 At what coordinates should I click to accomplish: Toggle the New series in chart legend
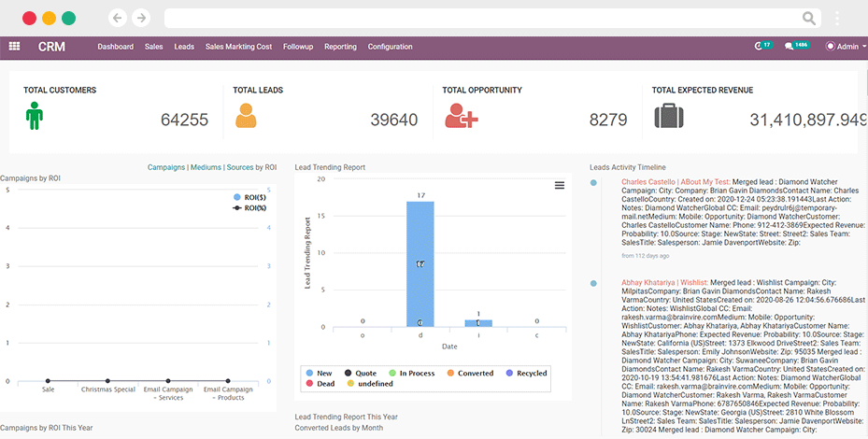click(319, 373)
